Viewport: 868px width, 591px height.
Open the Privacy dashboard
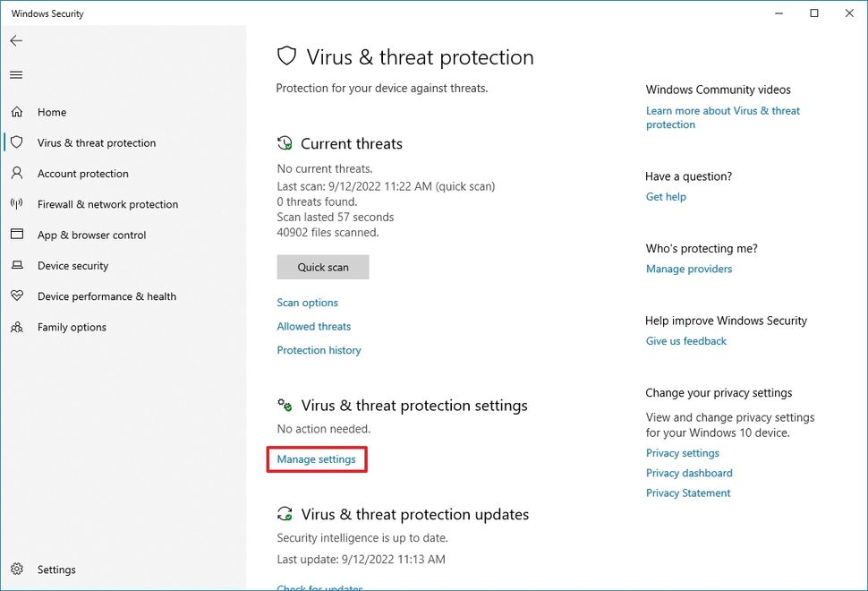(689, 473)
